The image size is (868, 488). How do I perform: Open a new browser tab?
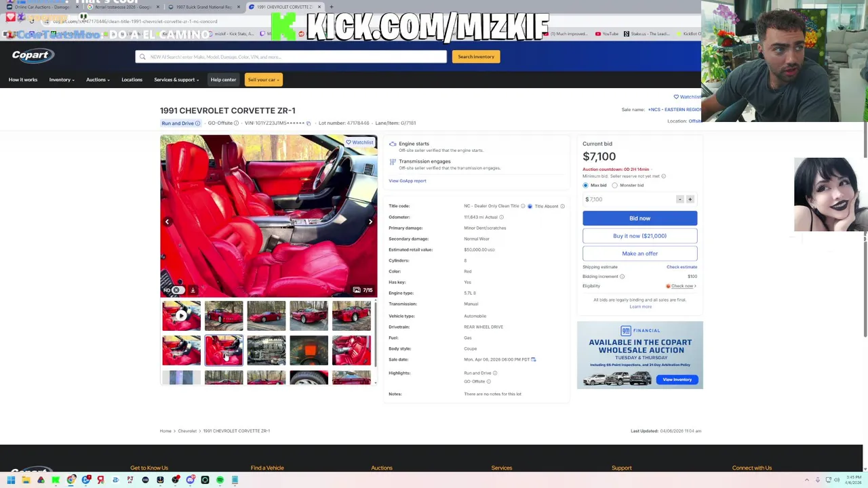(331, 7)
